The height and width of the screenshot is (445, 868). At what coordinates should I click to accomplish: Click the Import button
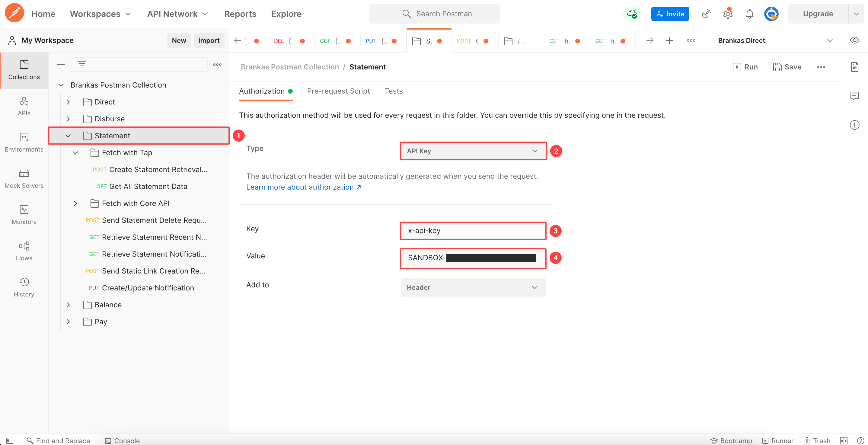[x=209, y=40]
